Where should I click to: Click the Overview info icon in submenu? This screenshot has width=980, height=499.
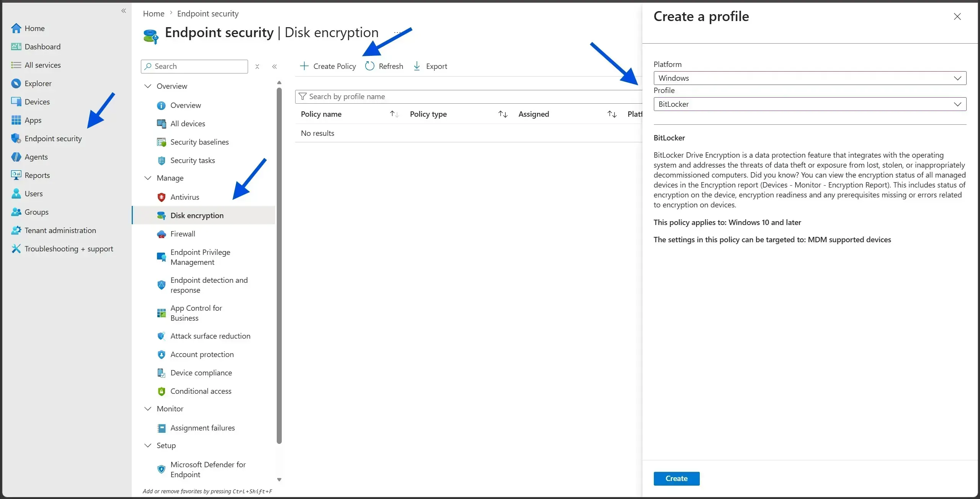162,106
